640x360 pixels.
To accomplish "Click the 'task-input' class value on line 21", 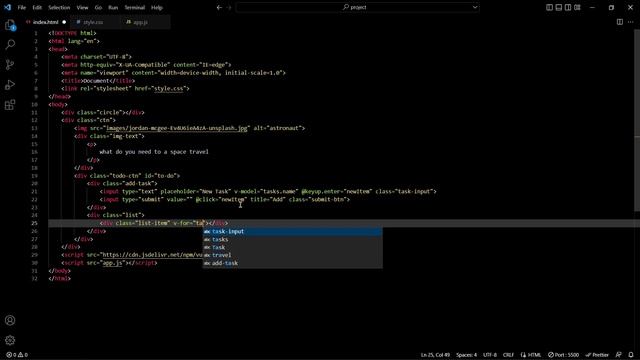I will point(415,191).
